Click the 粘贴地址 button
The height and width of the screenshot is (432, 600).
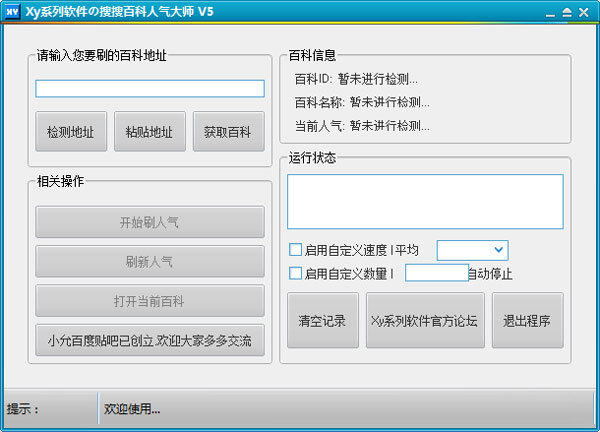(x=150, y=132)
